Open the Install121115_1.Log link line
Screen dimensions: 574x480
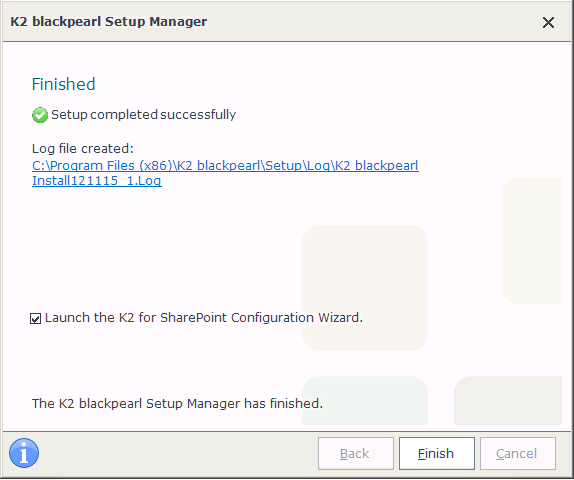pos(97,181)
